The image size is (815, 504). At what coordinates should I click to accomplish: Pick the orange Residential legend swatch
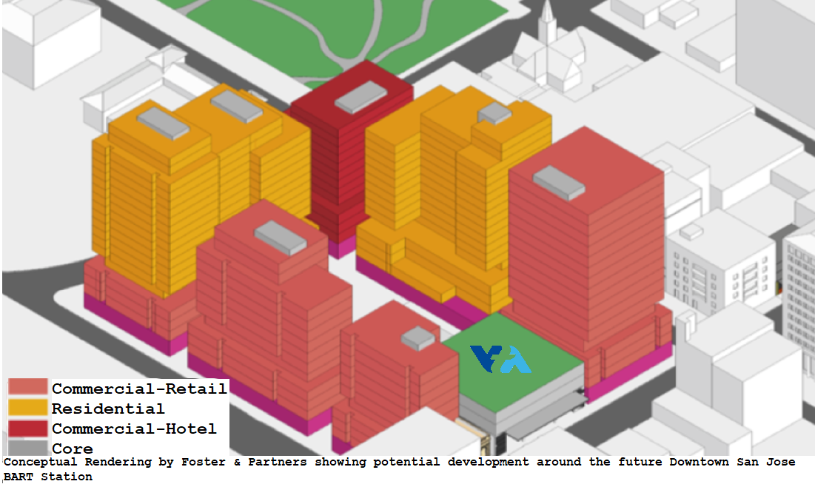coord(28,408)
